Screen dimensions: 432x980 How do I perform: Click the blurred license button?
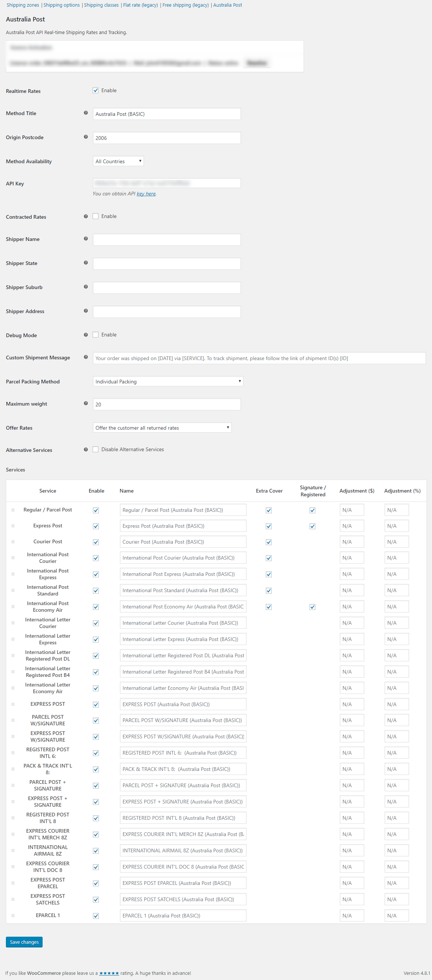pyautogui.click(x=257, y=63)
